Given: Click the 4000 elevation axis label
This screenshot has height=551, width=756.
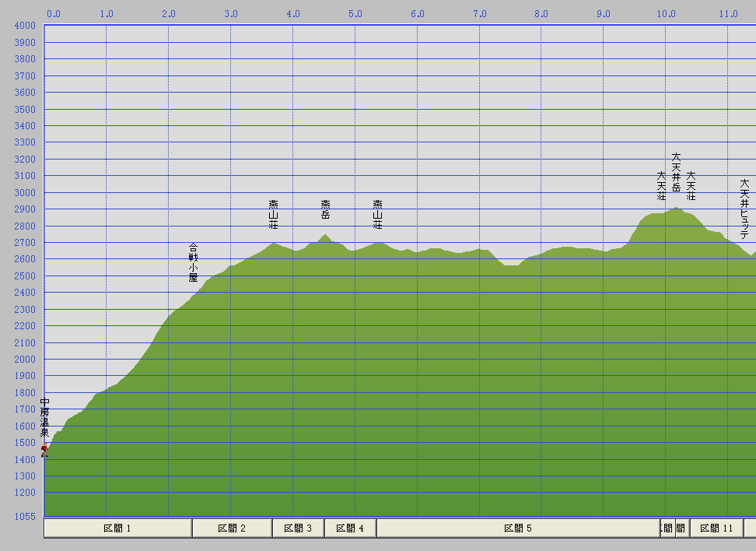Looking at the screenshot, I should pyautogui.click(x=24, y=25).
